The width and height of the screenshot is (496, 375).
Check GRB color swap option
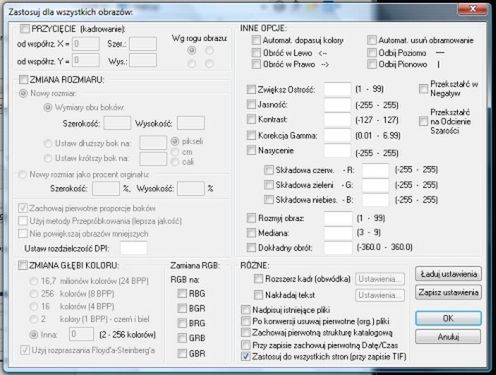pyautogui.click(x=182, y=338)
